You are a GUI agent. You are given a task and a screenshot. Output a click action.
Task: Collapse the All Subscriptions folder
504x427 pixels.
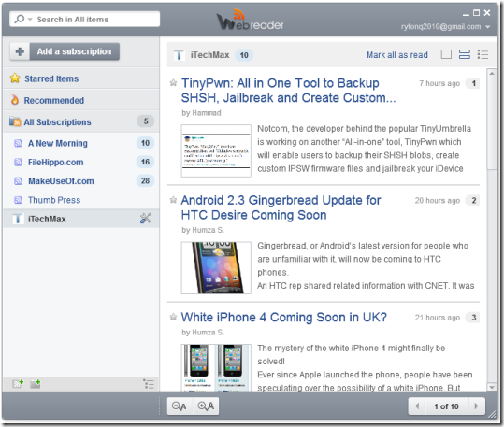(15, 121)
